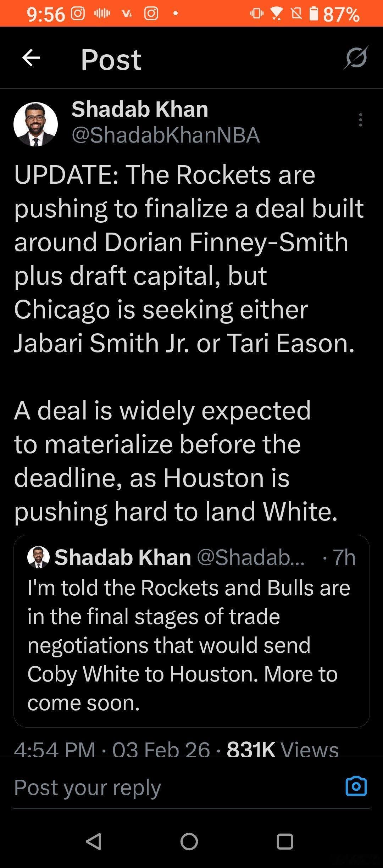Tap the battery 87% status indicator
Viewport: 383px width, 868px height.
click(x=335, y=14)
